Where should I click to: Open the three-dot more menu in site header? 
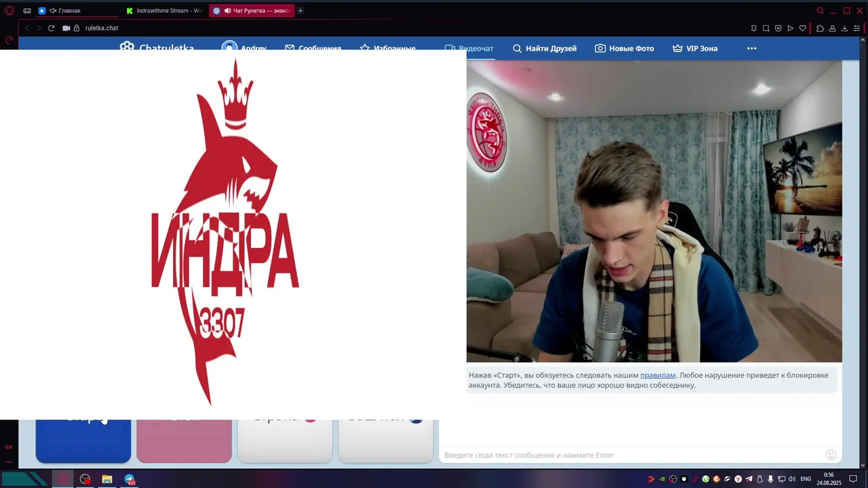(751, 48)
